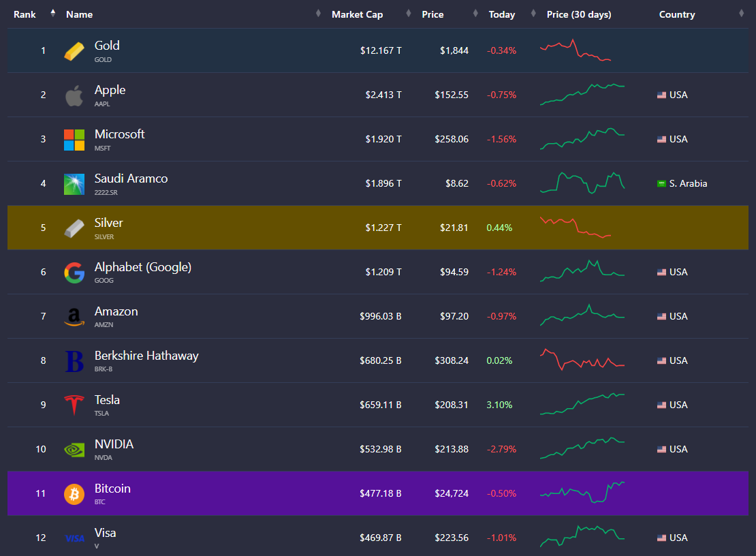Click Bitcoin price $24,724
Viewport: 756px width, 556px height.
(452, 493)
